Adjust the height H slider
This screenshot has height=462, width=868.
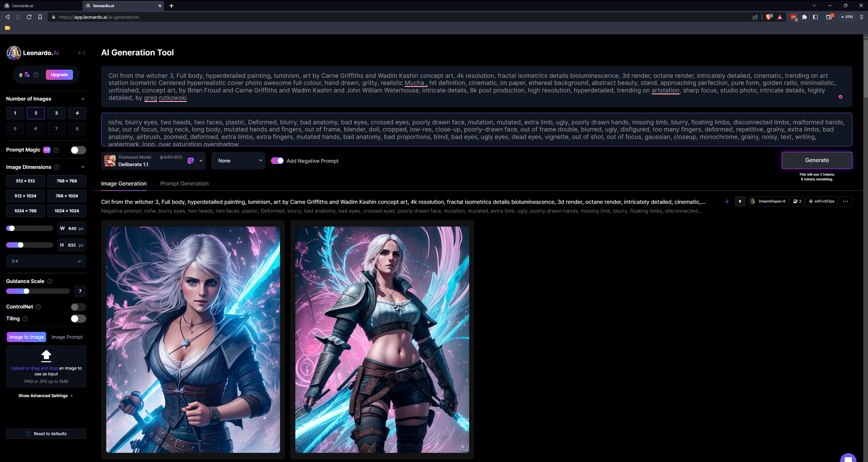coord(30,245)
